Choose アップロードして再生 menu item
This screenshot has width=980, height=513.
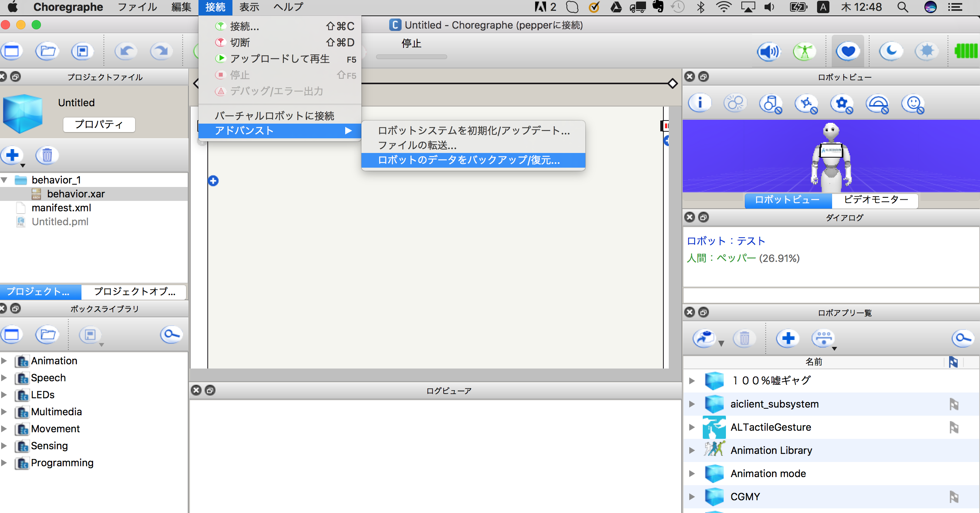[280, 59]
